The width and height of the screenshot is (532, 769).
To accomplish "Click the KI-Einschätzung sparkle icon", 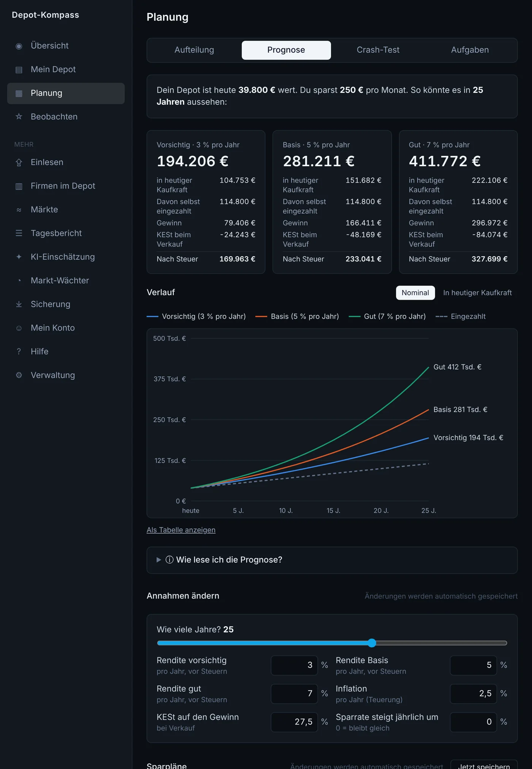I will (19, 257).
